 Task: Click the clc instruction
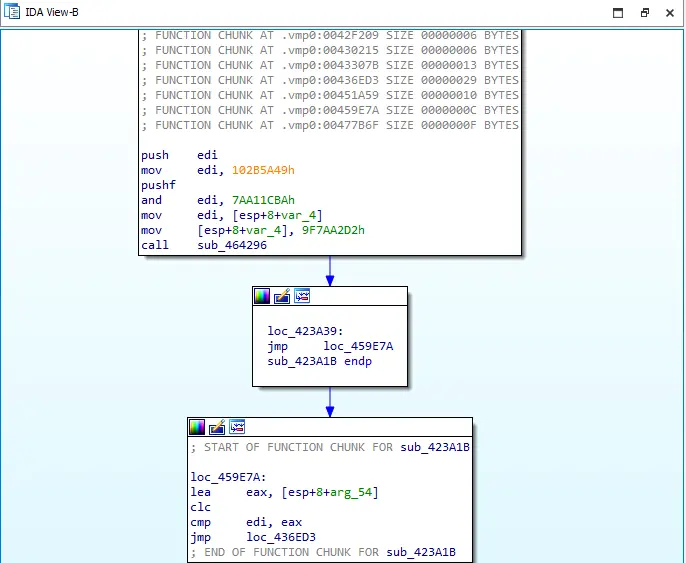point(201,507)
